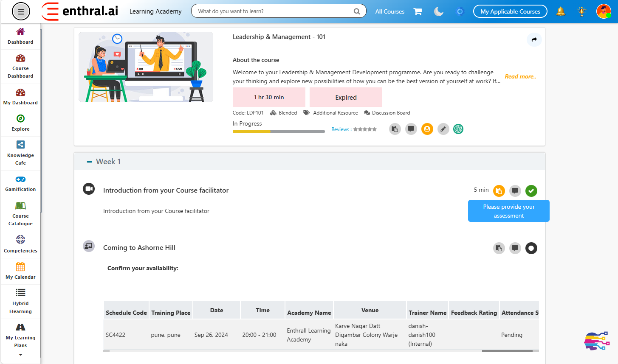Click the completion circle for Coming to Ashorne Hill

pyautogui.click(x=531, y=248)
